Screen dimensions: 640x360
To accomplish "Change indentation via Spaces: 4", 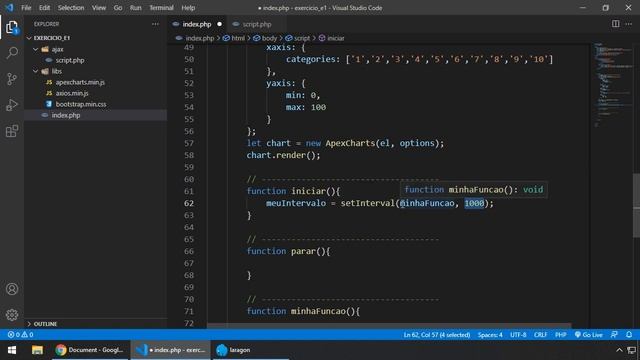I will click(490, 335).
